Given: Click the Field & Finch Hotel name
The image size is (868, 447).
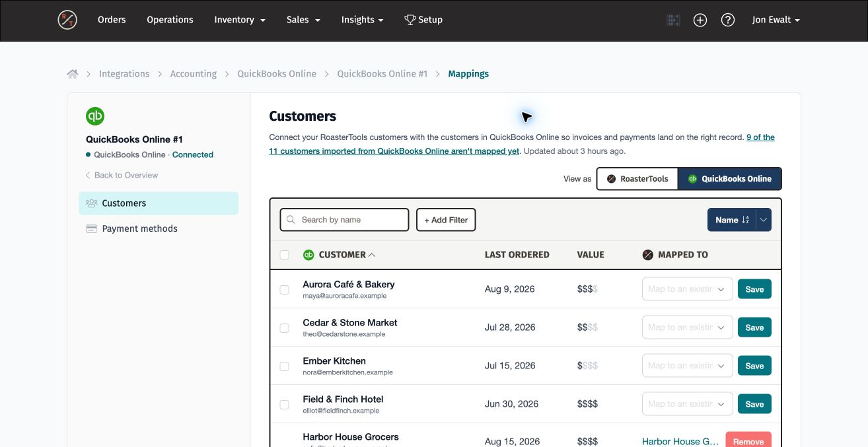Looking at the screenshot, I should (343, 399).
